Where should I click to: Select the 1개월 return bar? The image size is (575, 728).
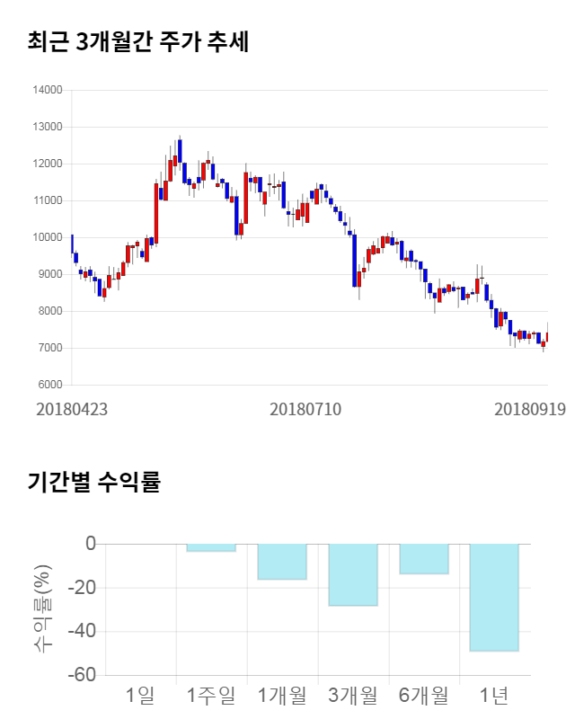click(x=282, y=562)
